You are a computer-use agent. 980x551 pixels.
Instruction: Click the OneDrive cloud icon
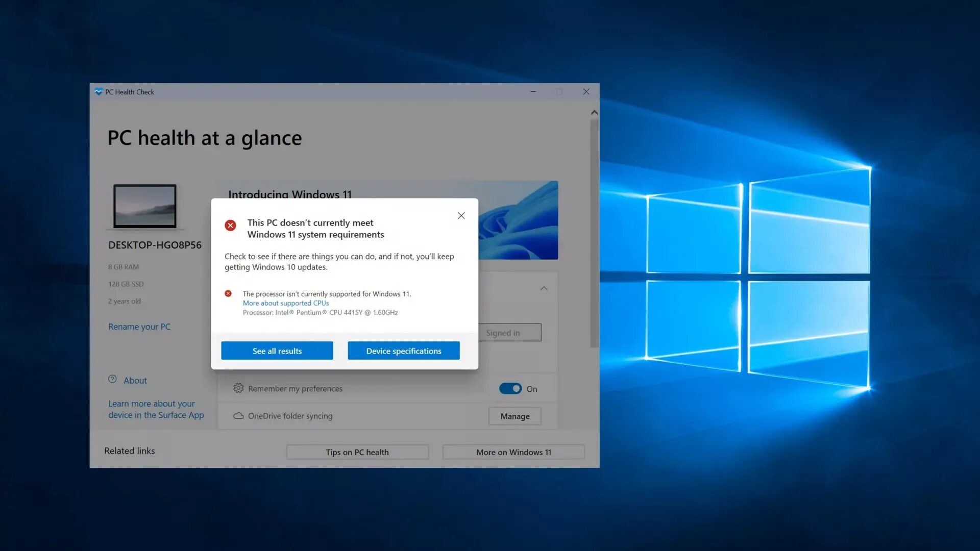pyautogui.click(x=238, y=416)
